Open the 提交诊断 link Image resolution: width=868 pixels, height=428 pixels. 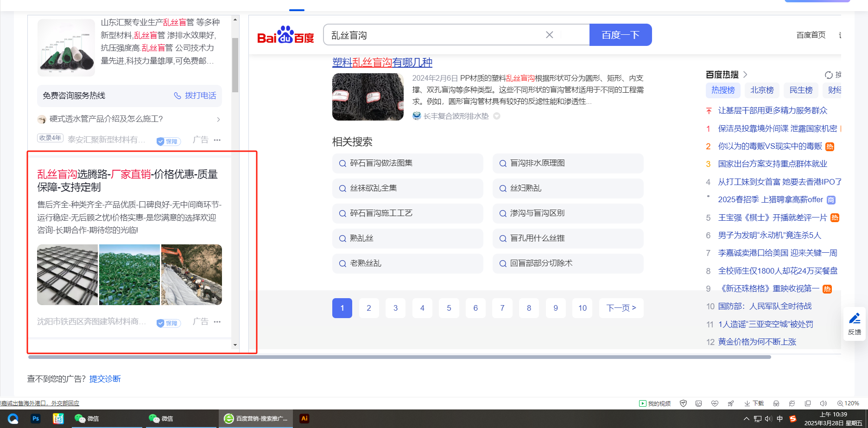[105, 379]
